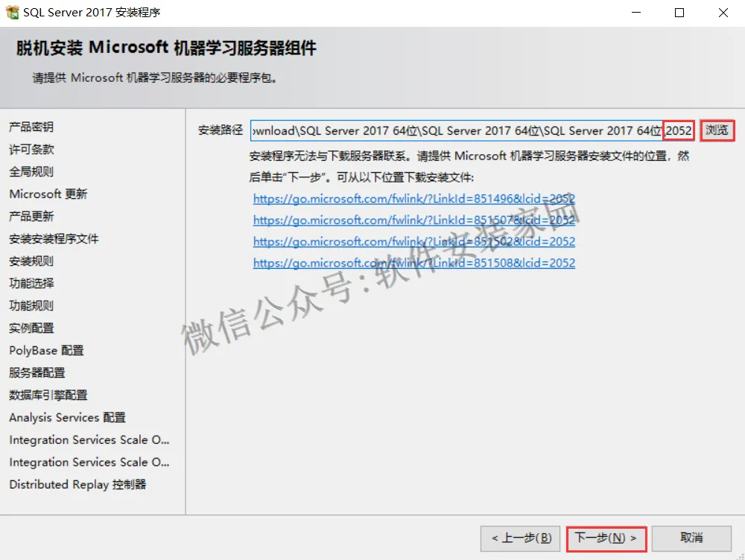745x560 pixels.
Task: Select 实例配置 step in sidebar
Action: tap(31, 328)
